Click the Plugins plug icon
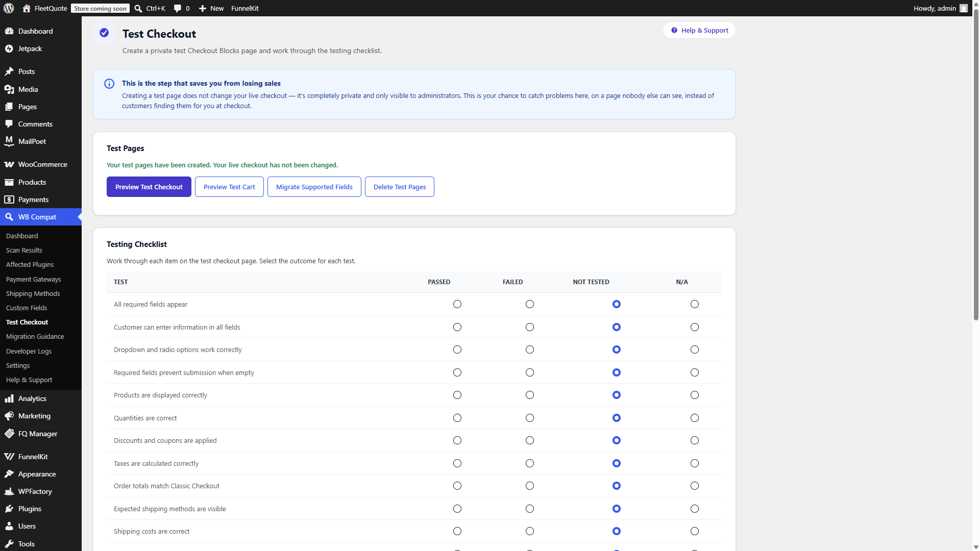Viewport: 980px width, 551px height. click(9, 509)
